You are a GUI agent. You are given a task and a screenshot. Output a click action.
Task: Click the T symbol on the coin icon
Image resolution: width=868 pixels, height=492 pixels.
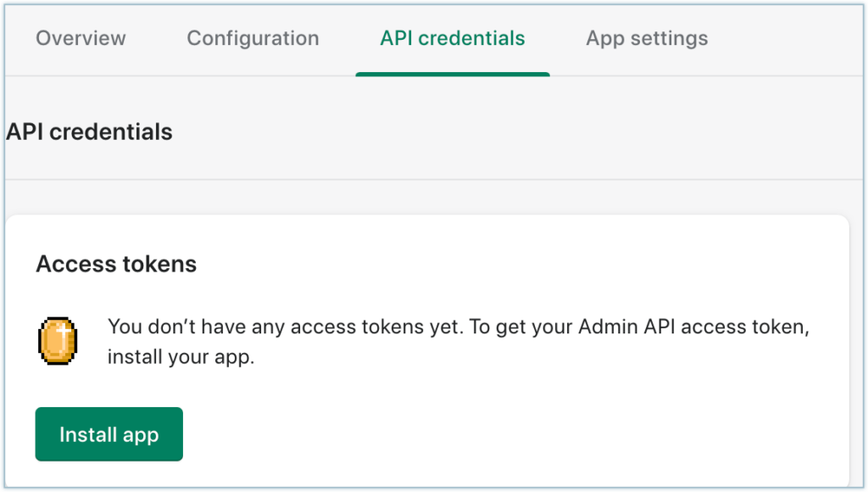tap(58, 336)
